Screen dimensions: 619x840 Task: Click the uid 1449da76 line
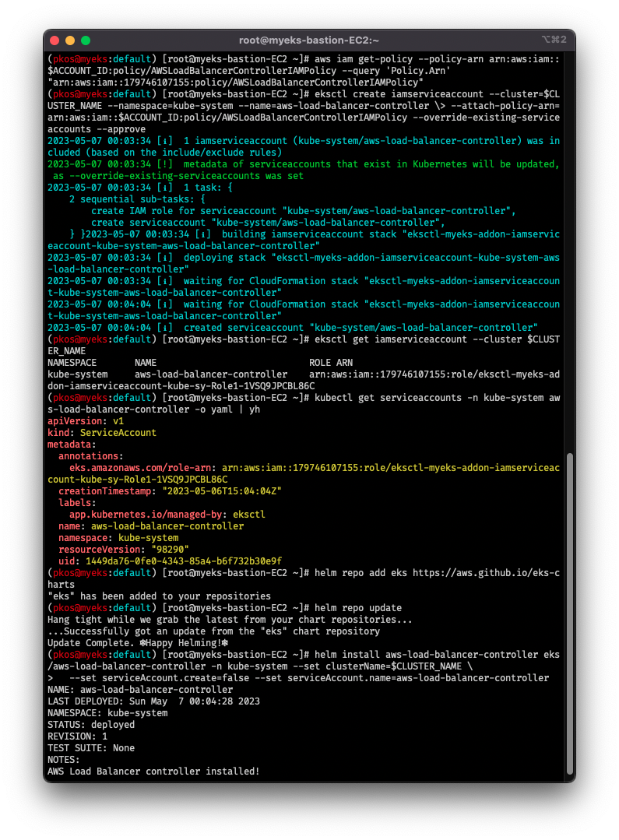[170, 561]
